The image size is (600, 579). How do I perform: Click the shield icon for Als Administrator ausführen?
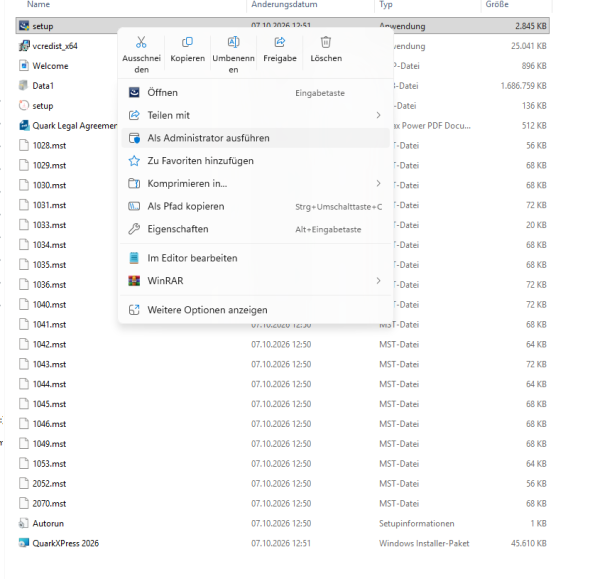pos(134,138)
